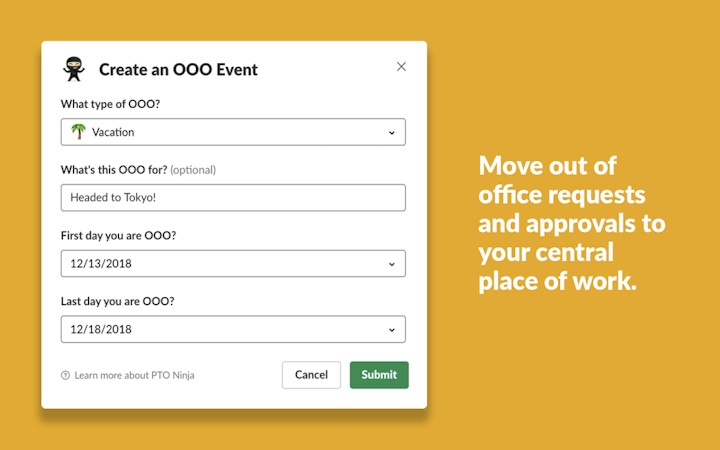Click the chevron on the 12/18/2018 field
Screen dimensions: 720x450
(391, 329)
